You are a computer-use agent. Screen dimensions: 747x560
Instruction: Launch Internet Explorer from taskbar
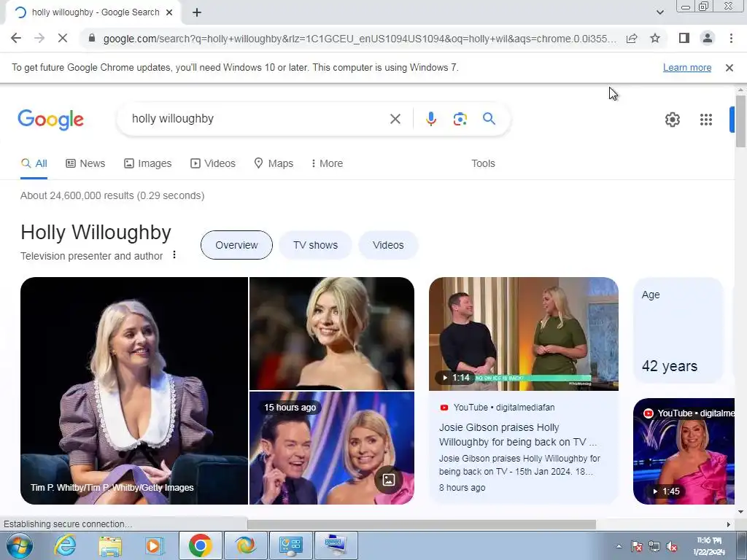tap(65, 545)
